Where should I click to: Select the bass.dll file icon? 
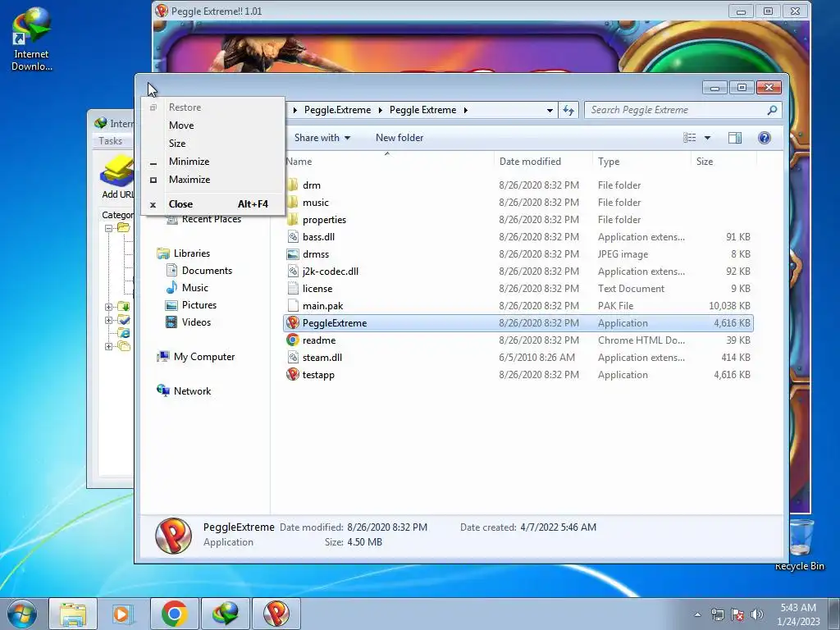click(x=293, y=237)
